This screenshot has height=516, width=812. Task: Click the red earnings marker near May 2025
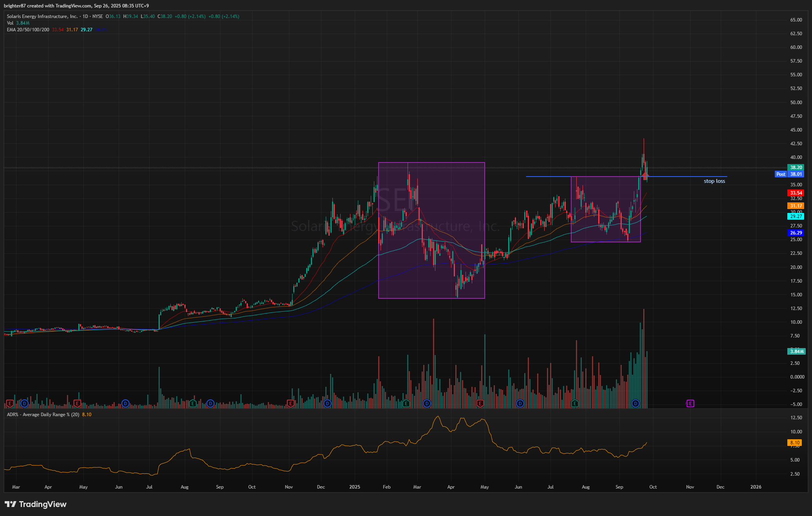tap(480, 403)
